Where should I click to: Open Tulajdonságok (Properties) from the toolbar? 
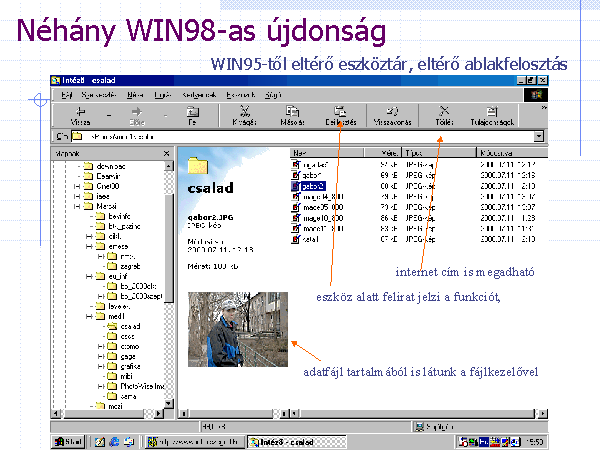pos(492,115)
